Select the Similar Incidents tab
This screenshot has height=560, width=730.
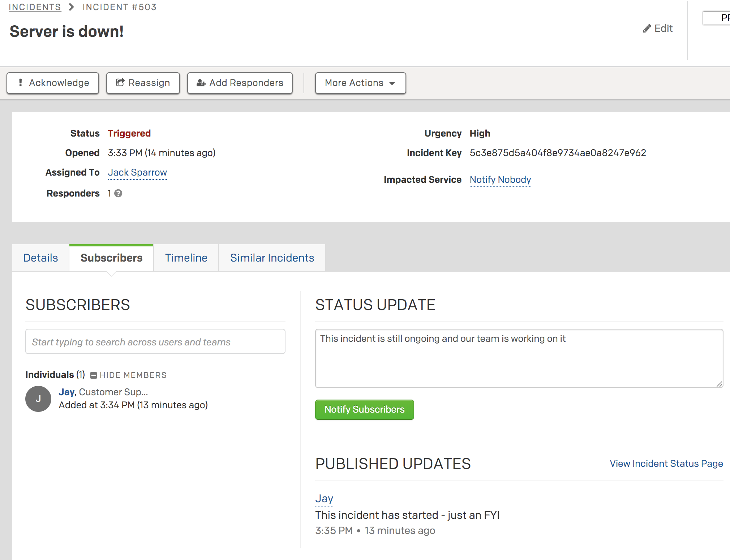(x=272, y=258)
